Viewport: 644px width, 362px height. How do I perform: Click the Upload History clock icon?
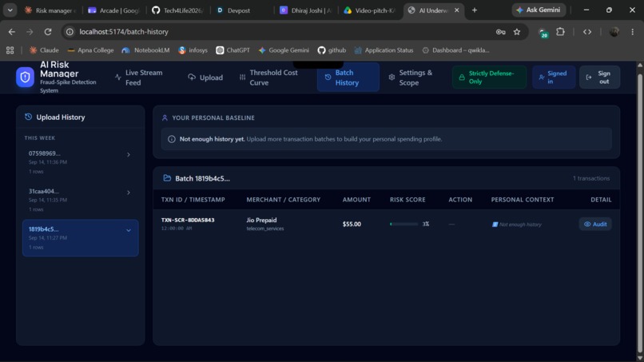(x=28, y=117)
